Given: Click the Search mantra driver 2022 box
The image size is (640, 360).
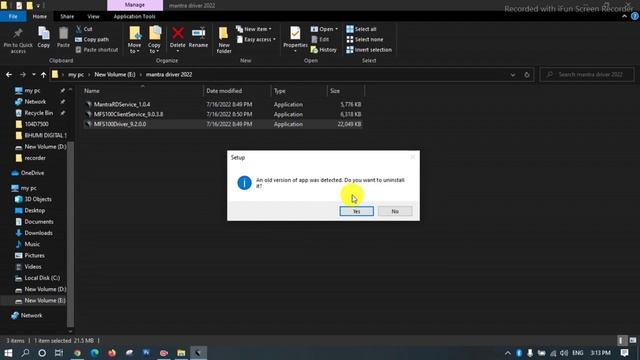Looking at the screenshot, I should [587, 74].
